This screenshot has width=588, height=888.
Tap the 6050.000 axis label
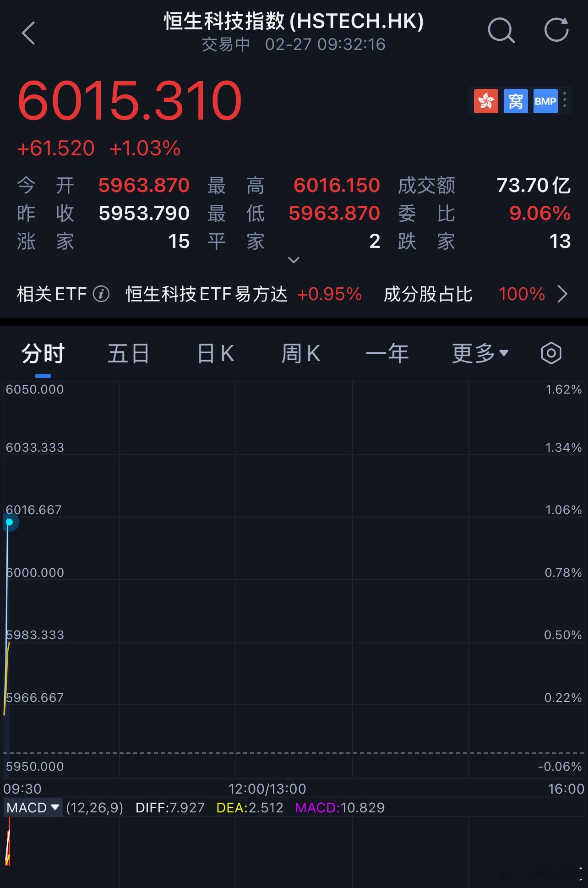click(35, 389)
